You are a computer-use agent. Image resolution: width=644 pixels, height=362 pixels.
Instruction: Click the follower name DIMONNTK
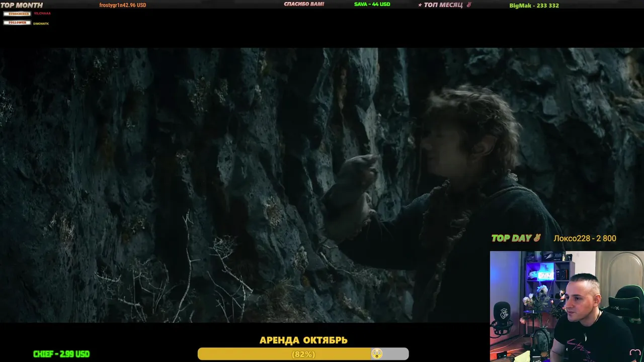point(41,24)
